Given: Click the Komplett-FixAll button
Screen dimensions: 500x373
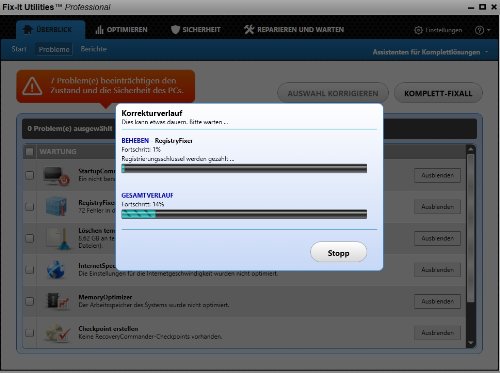Looking at the screenshot, I should pos(438,93).
